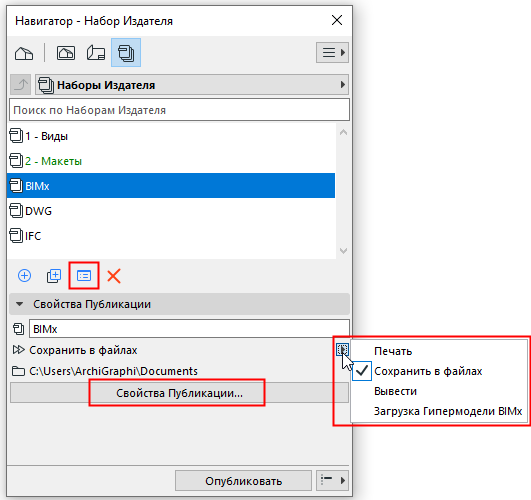This screenshot has height=500, width=531.
Task: Open the Project Map icon
Action: point(24,53)
